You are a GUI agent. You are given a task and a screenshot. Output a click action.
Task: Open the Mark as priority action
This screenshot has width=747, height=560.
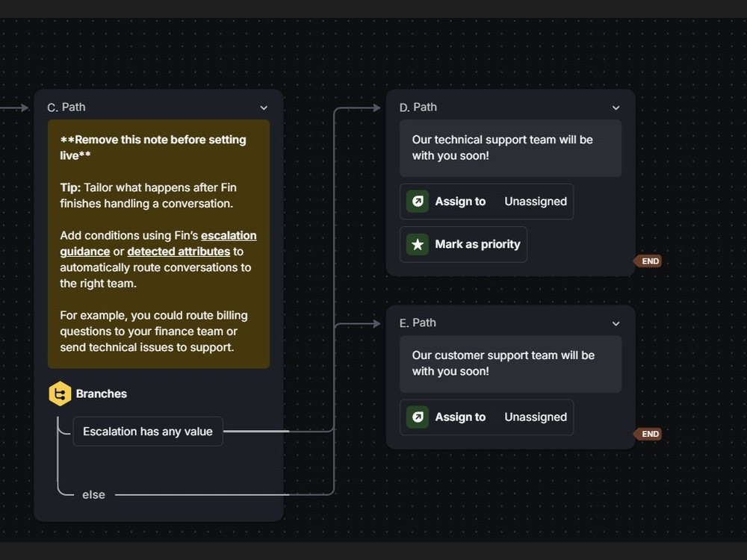click(x=463, y=244)
